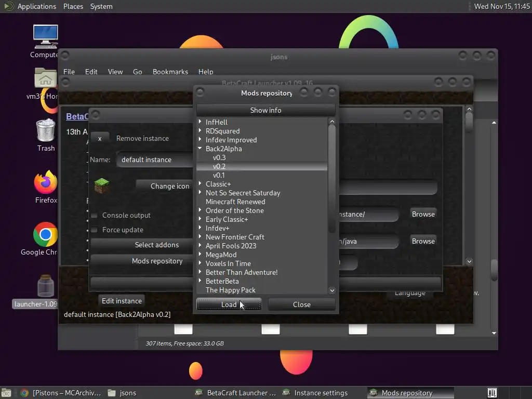Open the Computer desktop icon
532x399 pixels.
click(45, 37)
